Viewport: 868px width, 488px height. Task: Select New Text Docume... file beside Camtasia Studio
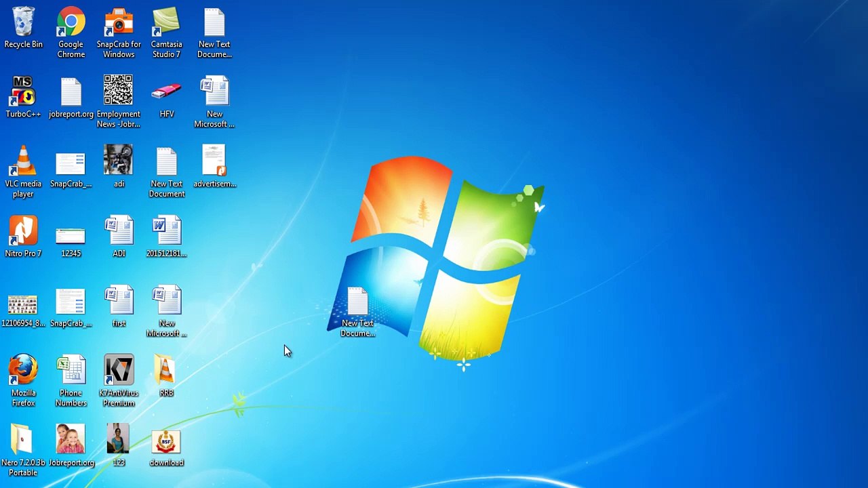coord(214,33)
